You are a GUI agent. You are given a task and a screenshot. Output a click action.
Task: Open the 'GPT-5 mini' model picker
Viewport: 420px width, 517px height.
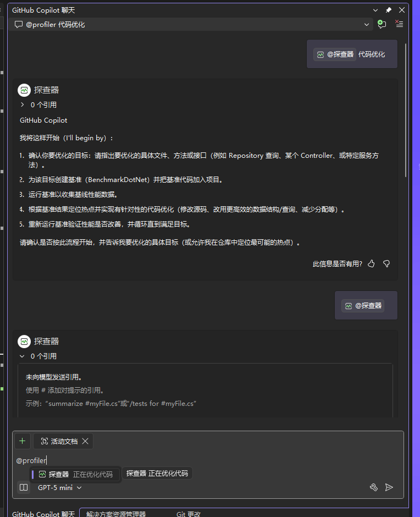coord(60,488)
